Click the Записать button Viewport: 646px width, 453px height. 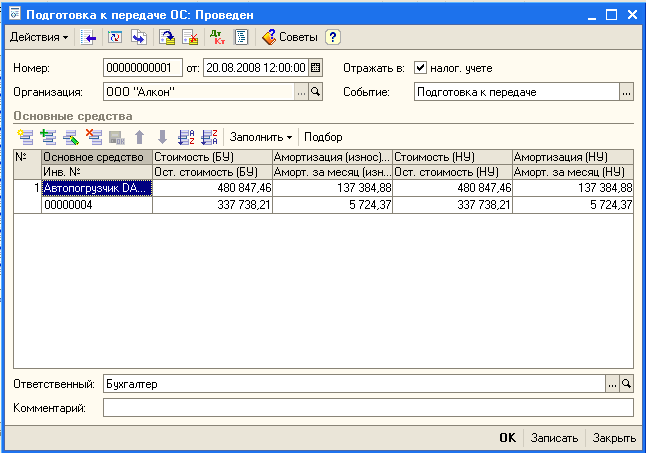point(554,438)
